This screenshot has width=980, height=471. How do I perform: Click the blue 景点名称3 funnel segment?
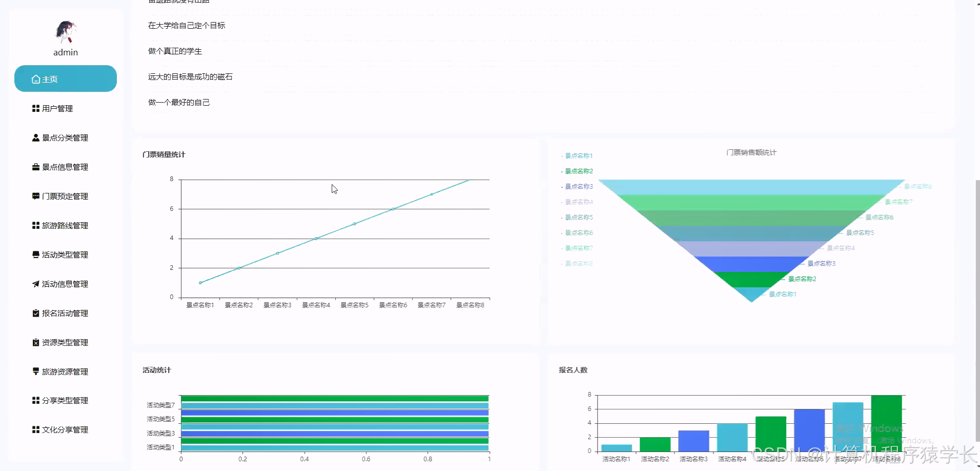[751, 264]
